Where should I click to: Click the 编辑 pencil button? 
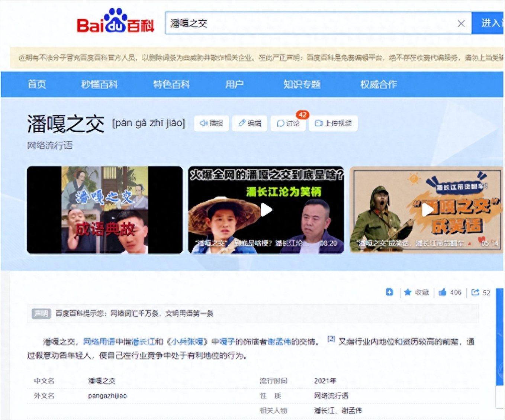click(x=250, y=123)
